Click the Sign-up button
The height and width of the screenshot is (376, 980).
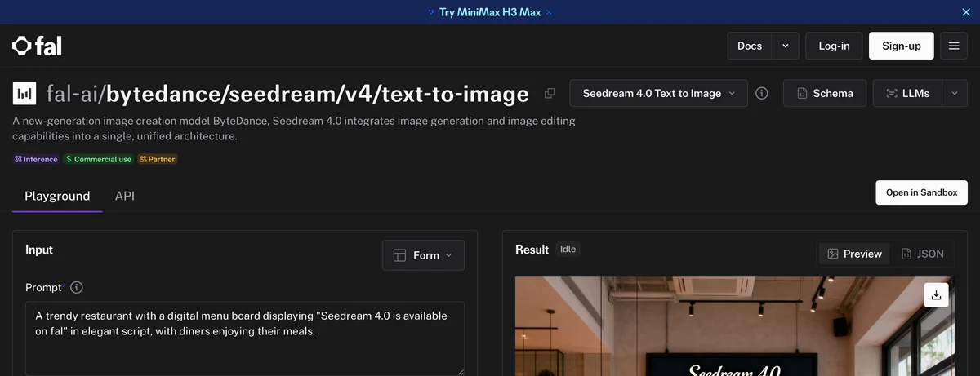coord(902,46)
